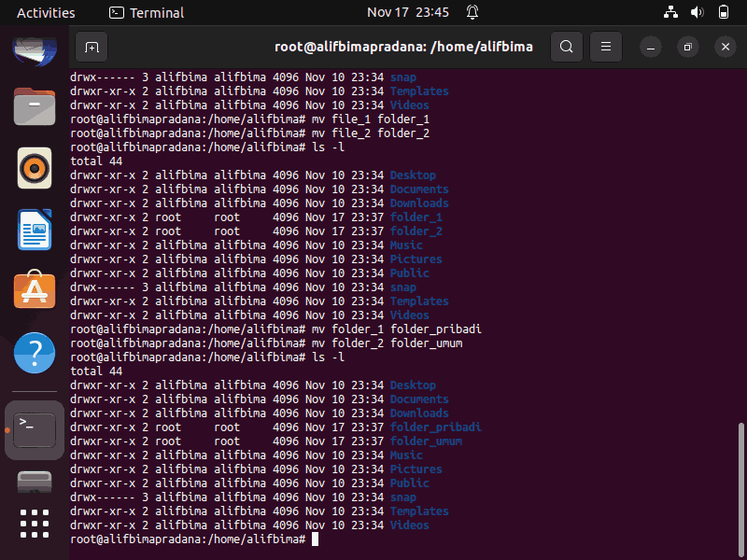Open the mounted drive icon in dock
The width and height of the screenshot is (747, 560).
(x=35, y=482)
